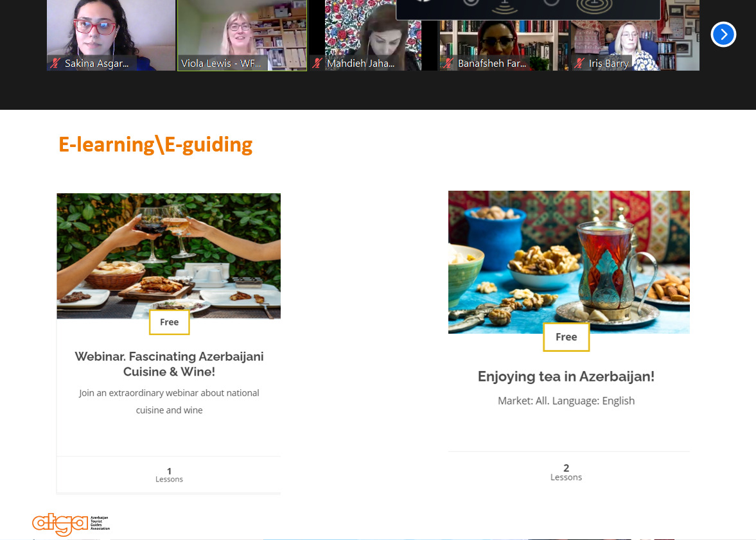Image resolution: width=756 pixels, height=540 pixels.
Task: Click Banafsheh Far's muted microphone icon
Action: point(448,63)
